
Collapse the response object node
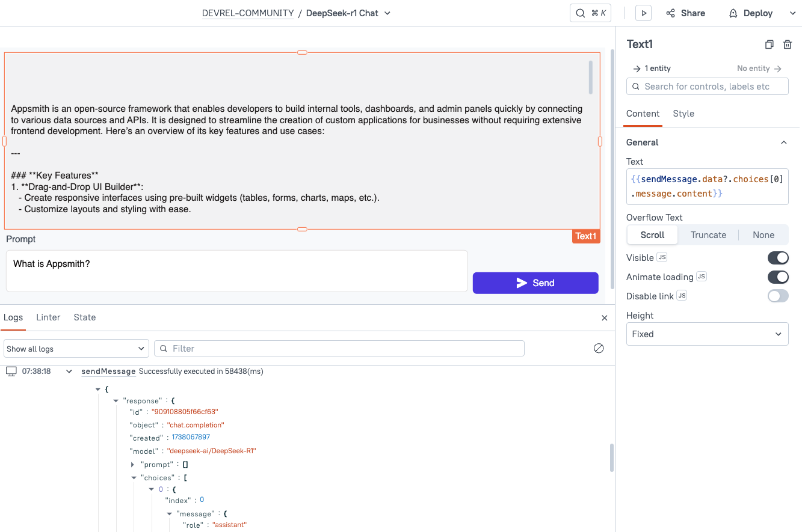pyautogui.click(x=116, y=400)
